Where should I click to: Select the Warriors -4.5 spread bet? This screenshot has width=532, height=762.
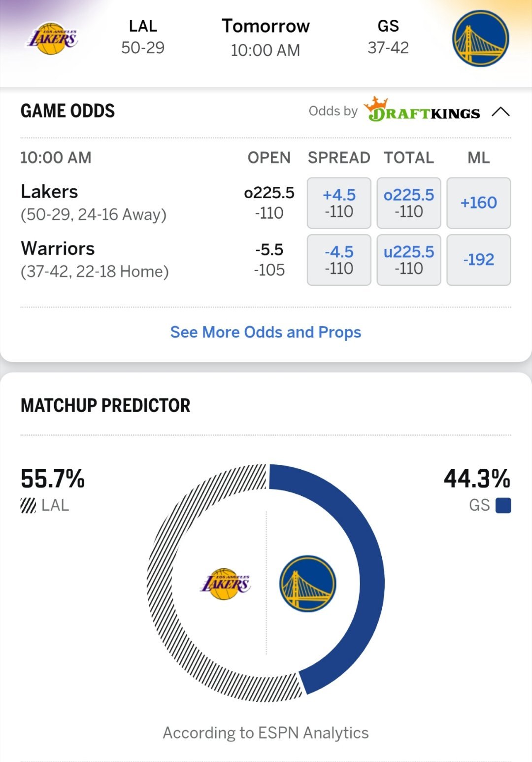tap(339, 260)
